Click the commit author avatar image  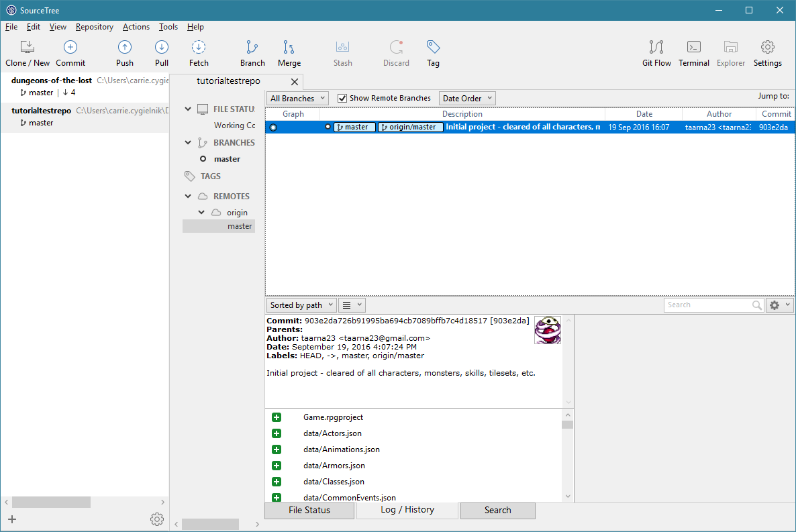click(547, 330)
